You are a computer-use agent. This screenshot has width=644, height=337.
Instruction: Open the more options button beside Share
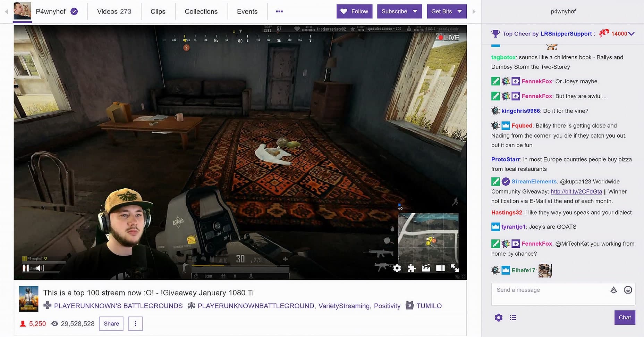click(135, 324)
